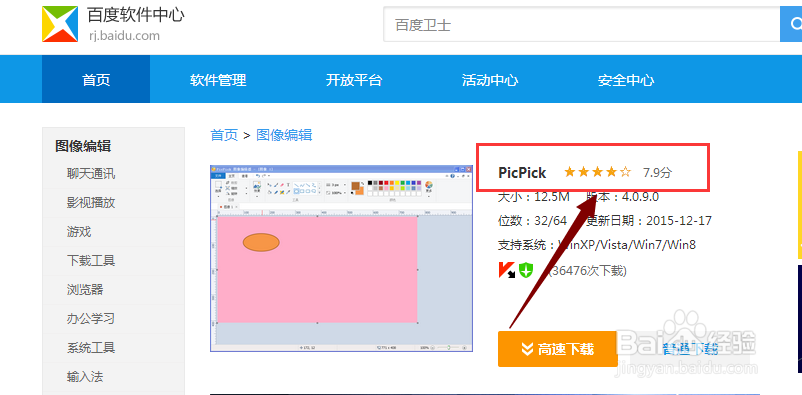The image size is (802, 395).
Task: Open the 活动中心 navigation tab
Action: point(490,80)
